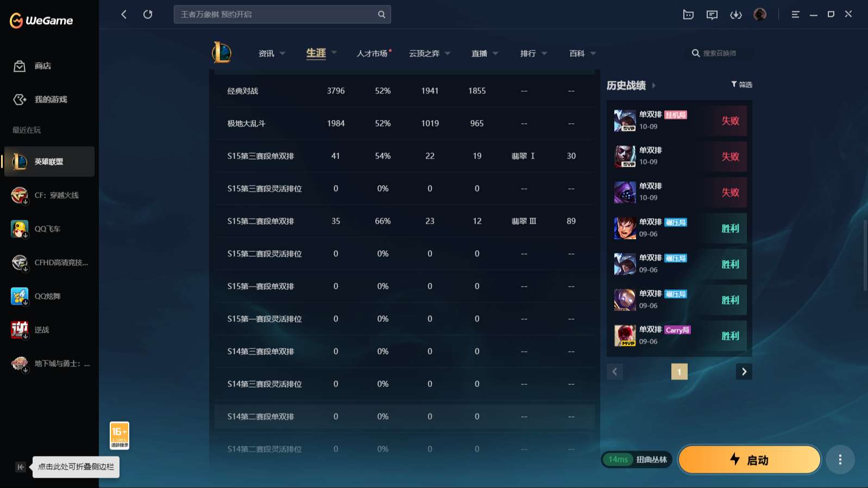
Task: Expand the 资讯 dropdown menu
Action: tap(272, 53)
